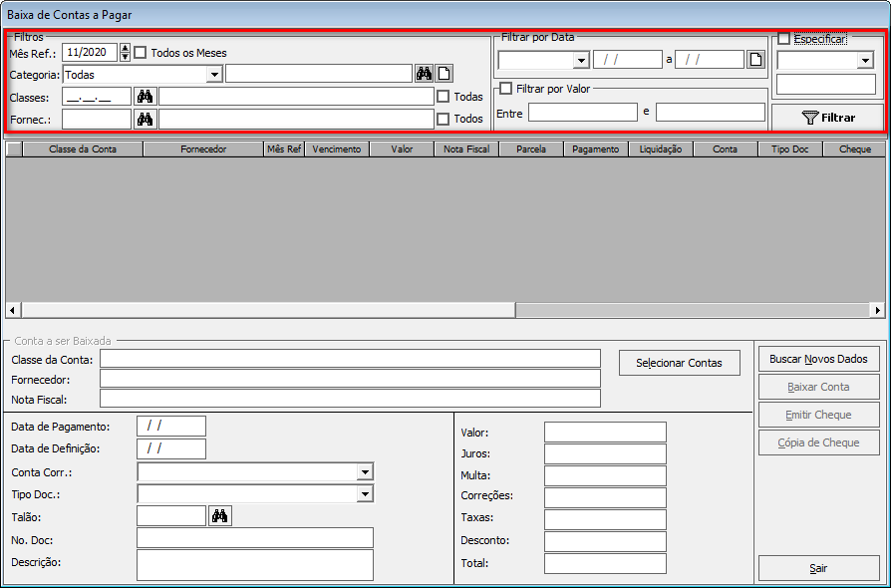Click Buscar Novos Dados button
The height and width of the screenshot is (588, 891).
pos(819,359)
